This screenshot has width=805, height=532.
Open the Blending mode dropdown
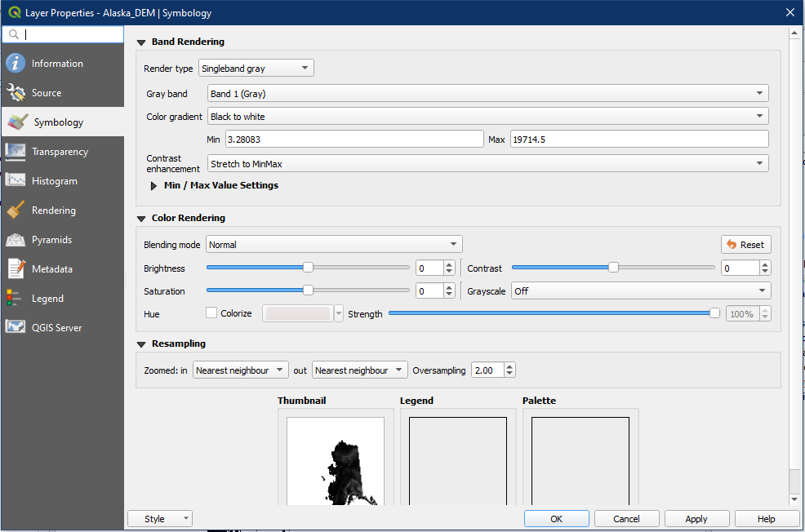pyautogui.click(x=334, y=244)
